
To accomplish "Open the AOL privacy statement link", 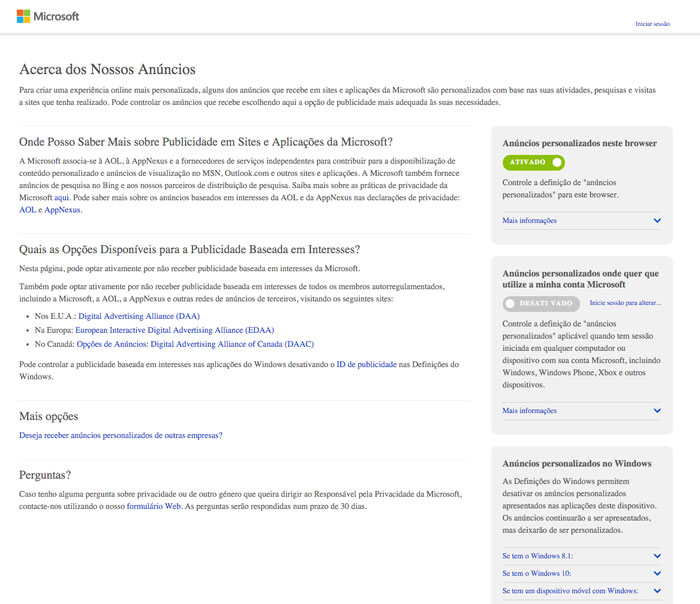I will [27, 210].
